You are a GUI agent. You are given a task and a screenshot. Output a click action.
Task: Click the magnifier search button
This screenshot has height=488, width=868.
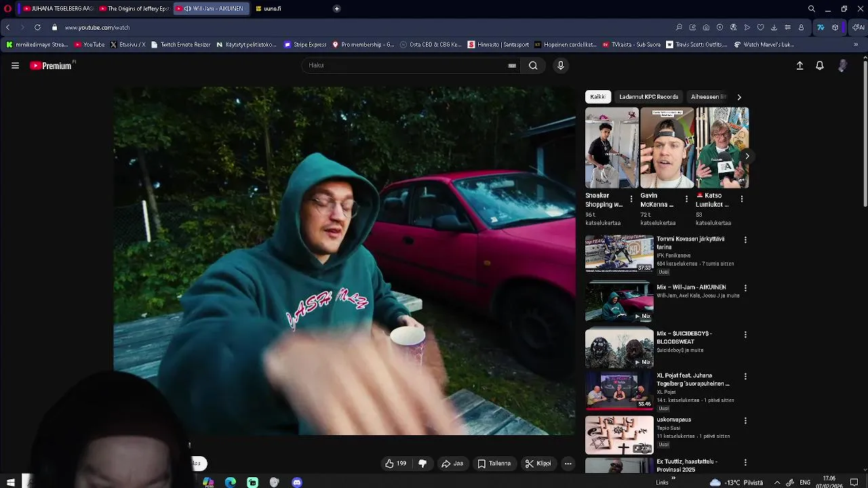tap(533, 66)
